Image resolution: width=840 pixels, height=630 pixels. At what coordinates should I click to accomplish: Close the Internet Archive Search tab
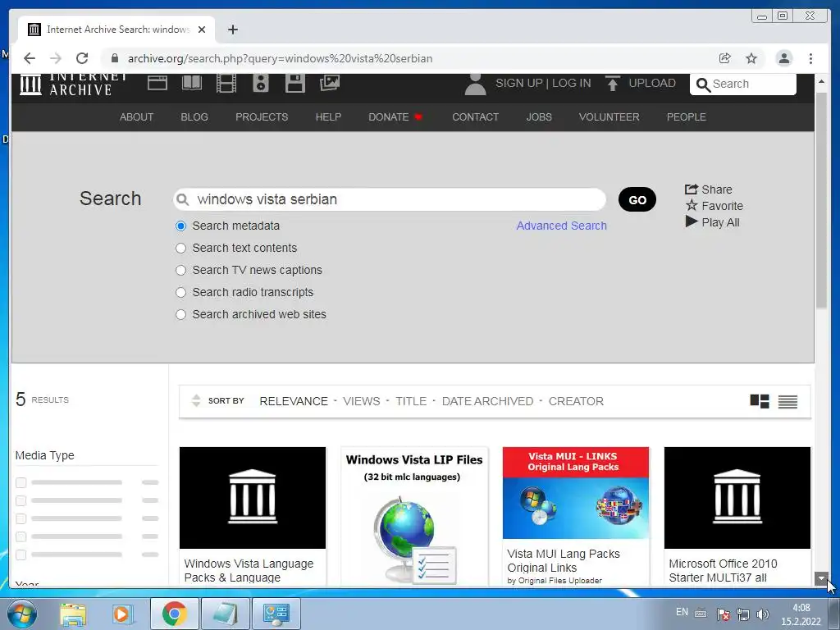[202, 30]
